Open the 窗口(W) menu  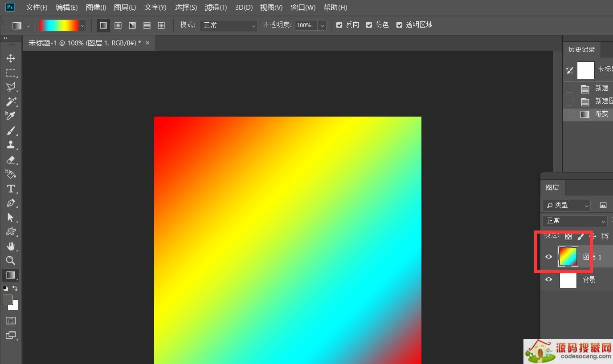pos(303,8)
